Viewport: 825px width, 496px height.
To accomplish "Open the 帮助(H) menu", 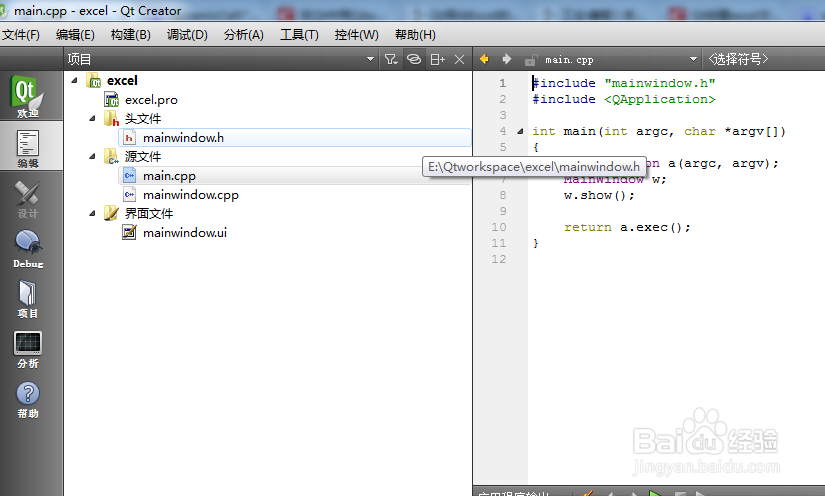I will 415,35.
